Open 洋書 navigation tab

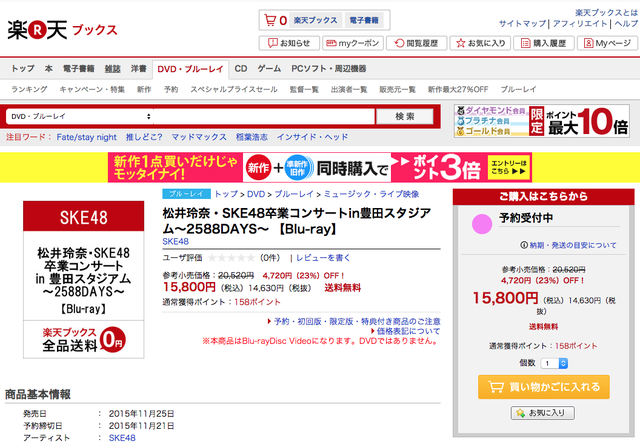click(x=138, y=69)
